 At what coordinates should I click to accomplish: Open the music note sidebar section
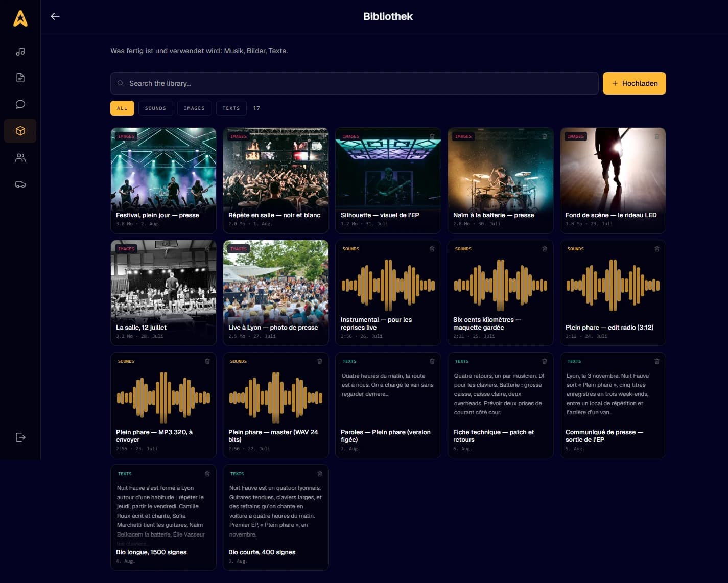(20, 52)
